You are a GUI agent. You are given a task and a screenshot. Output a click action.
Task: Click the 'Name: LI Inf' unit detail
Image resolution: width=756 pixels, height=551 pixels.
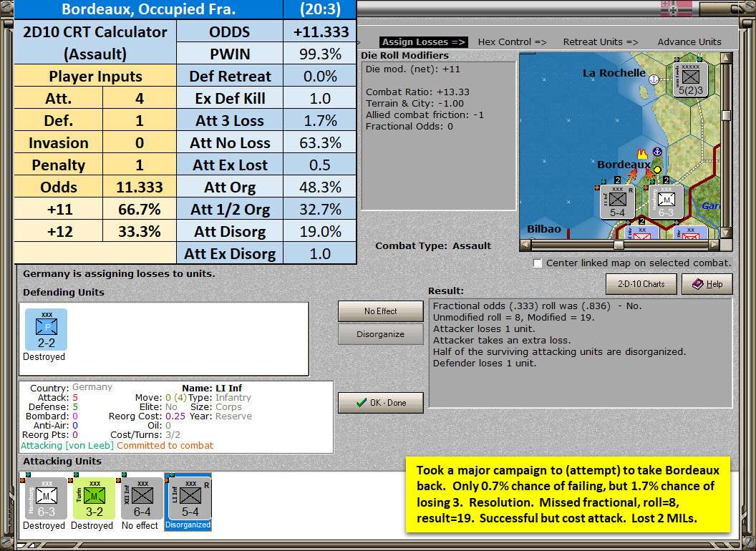click(x=212, y=388)
